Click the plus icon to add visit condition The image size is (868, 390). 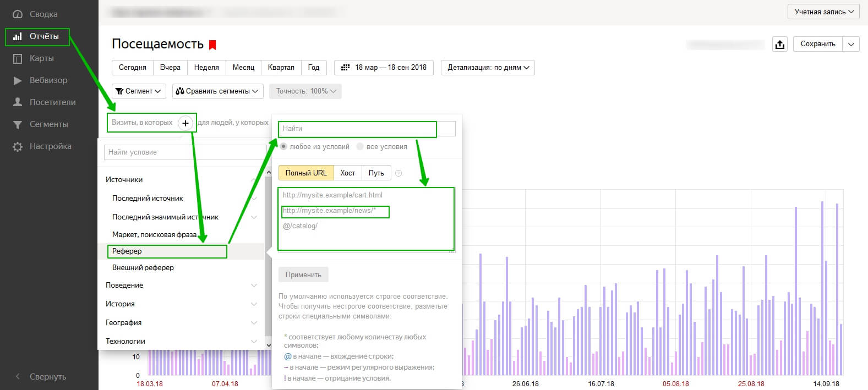click(185, 123)
